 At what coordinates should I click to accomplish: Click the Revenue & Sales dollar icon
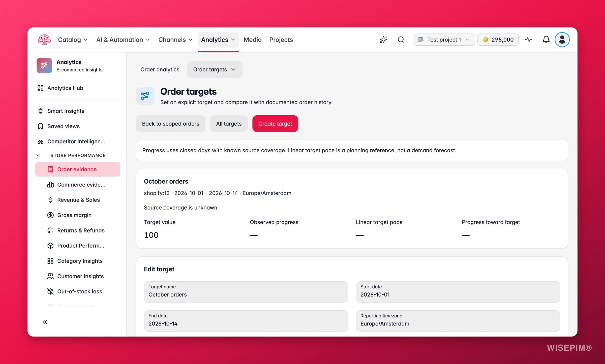[x=50, y=200]
